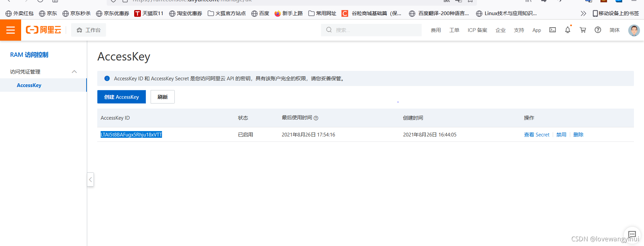Focus the top search field
This screenshot has height=246, width=644.
coord(371,30)
